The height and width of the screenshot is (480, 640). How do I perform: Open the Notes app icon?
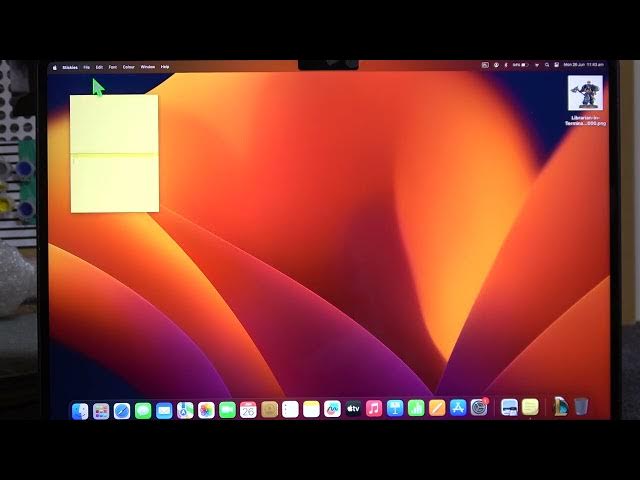311,409
